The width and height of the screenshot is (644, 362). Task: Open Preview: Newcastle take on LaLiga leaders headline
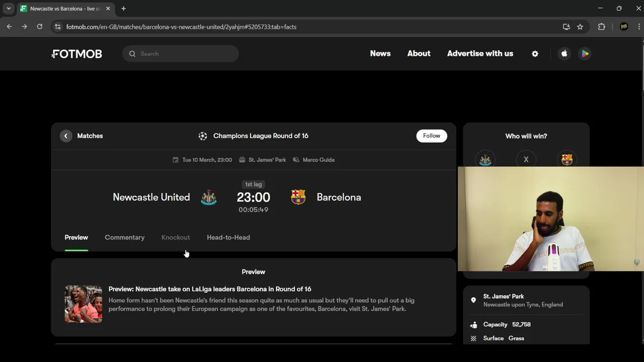[x=210, y=289]
